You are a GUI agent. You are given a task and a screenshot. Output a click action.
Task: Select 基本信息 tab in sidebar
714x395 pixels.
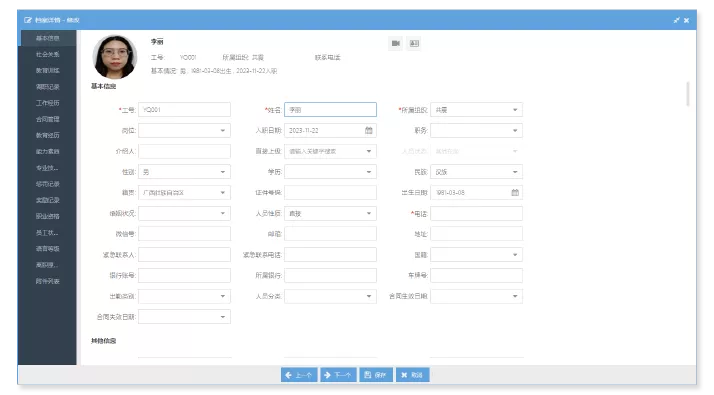coord(48,38)
